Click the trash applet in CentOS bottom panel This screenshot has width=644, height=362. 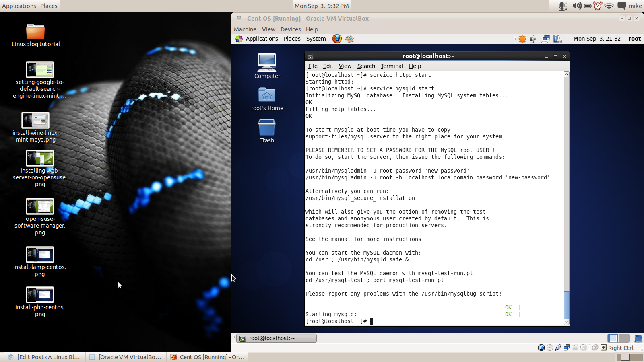[x=638, y=338]
